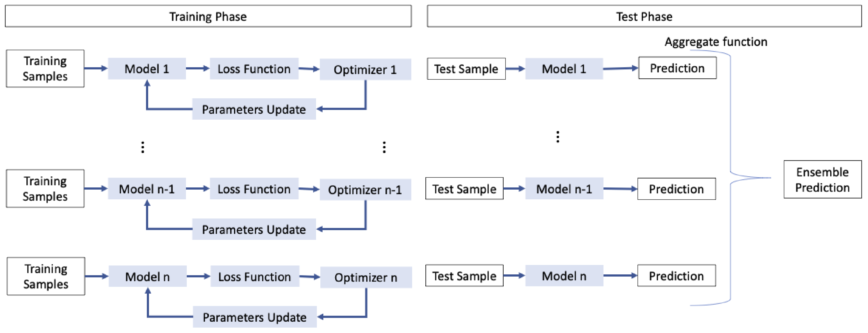Click the top Test Sample box
Image resolution: width=868 pixels, height=333 pixels.
coord(466,69)
